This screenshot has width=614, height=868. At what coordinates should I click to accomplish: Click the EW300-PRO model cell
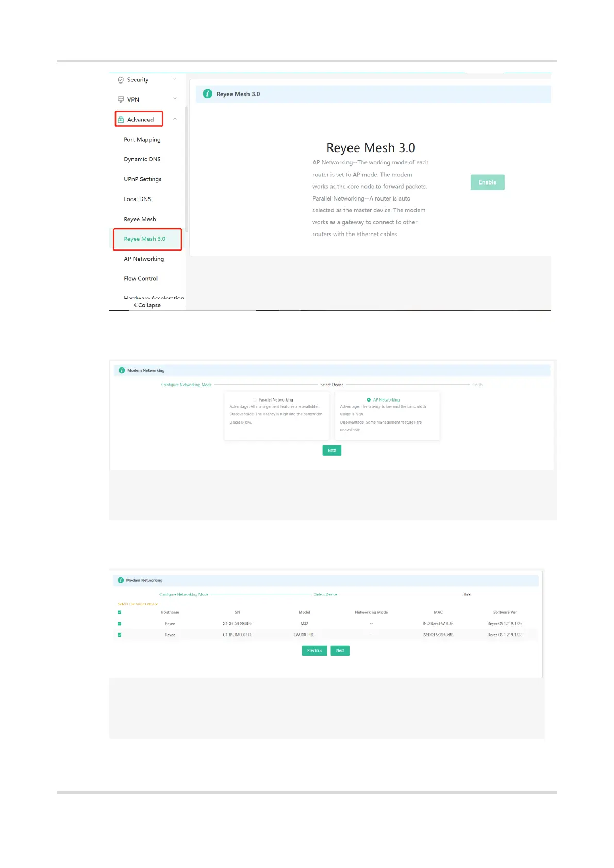click(304, 635)
